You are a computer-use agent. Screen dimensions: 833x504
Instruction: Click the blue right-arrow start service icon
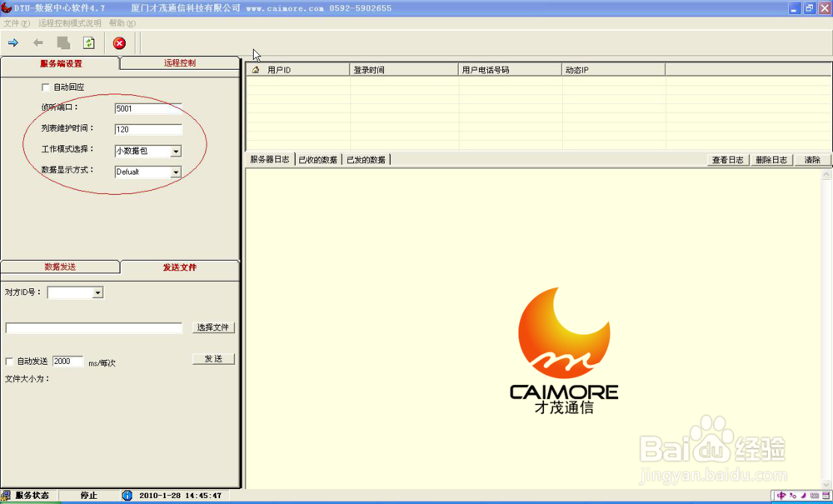click(x=13, y=43)
